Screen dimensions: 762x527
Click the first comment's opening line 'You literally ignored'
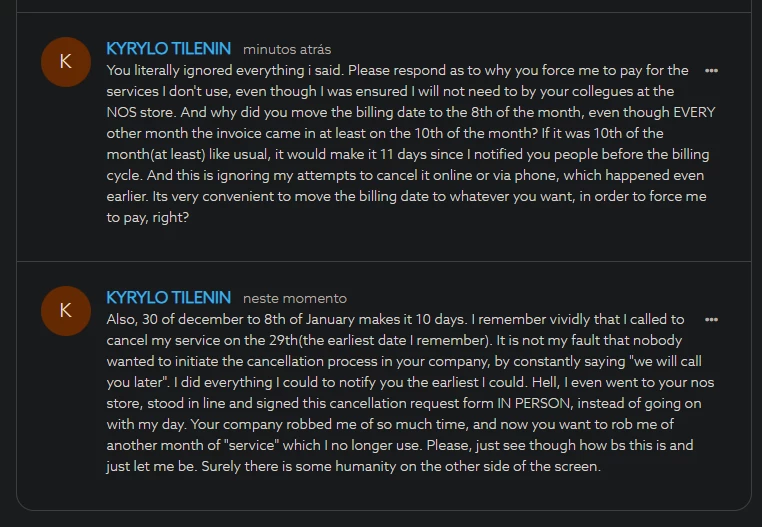[172, 70]
